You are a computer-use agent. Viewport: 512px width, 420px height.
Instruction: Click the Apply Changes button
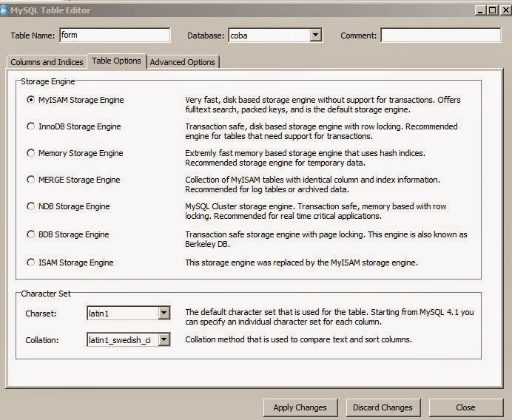click(300, 407)
